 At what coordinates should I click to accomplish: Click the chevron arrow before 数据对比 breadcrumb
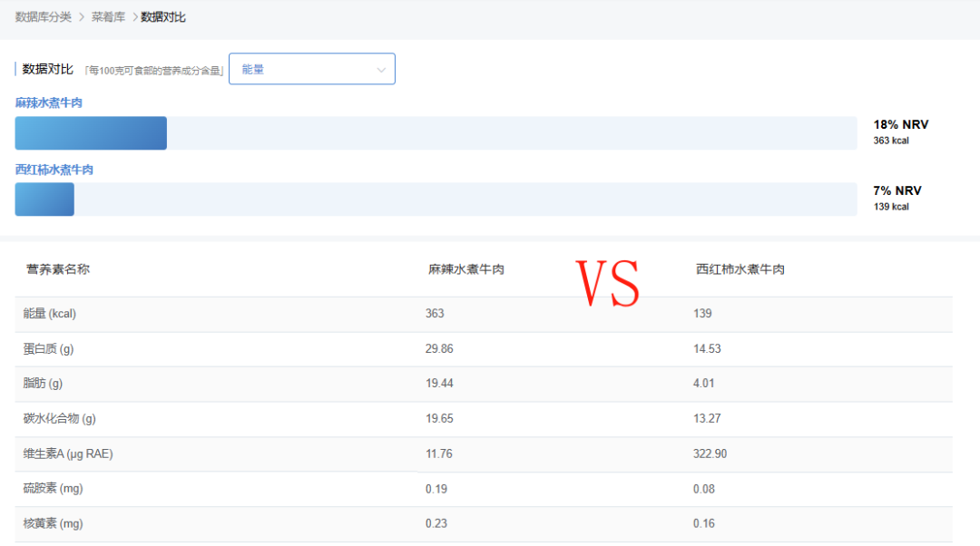point(135,17)
